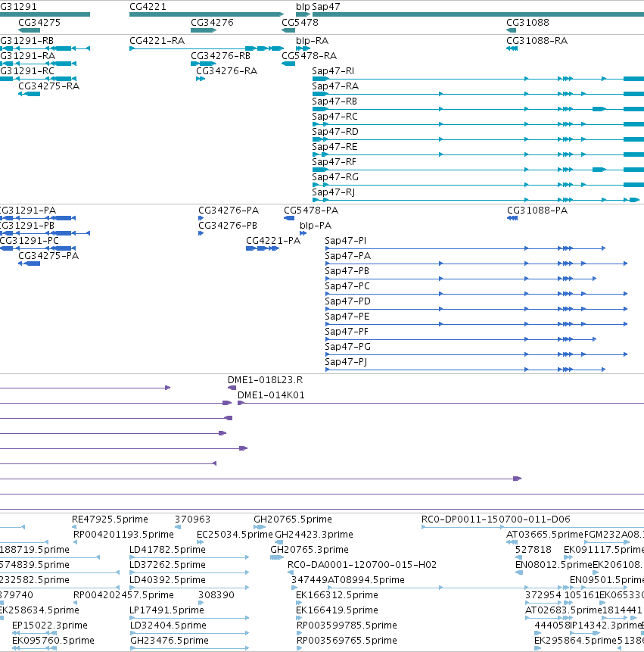Image resolution: width=644 pixels, height=652 pixels.
Task: Click the CG34276 gene label
Action: point(212,23)
